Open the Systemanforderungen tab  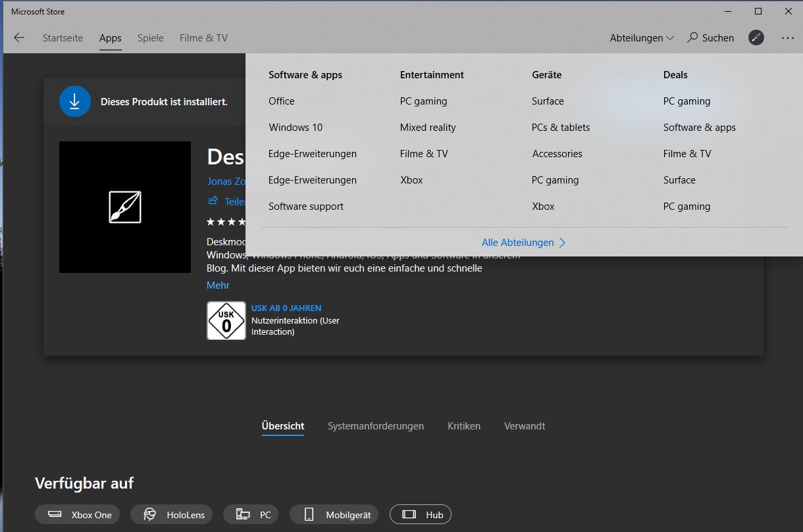[x=376, y=426]
